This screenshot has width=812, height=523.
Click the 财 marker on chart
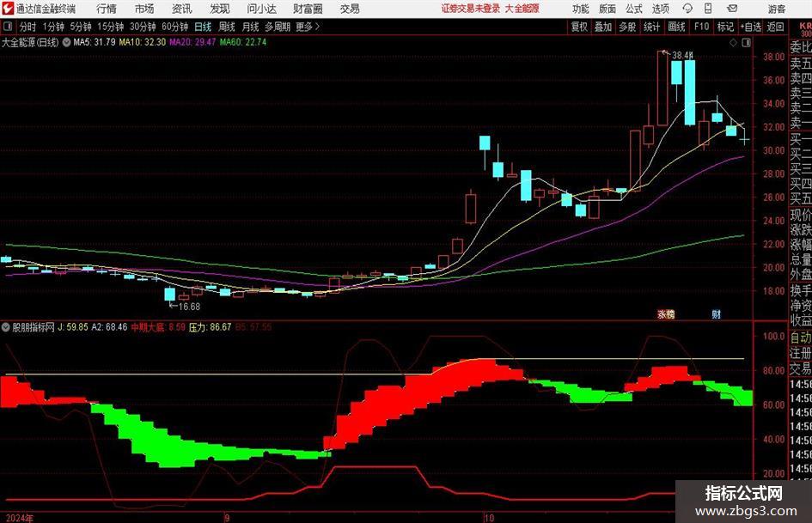(717, 313)
